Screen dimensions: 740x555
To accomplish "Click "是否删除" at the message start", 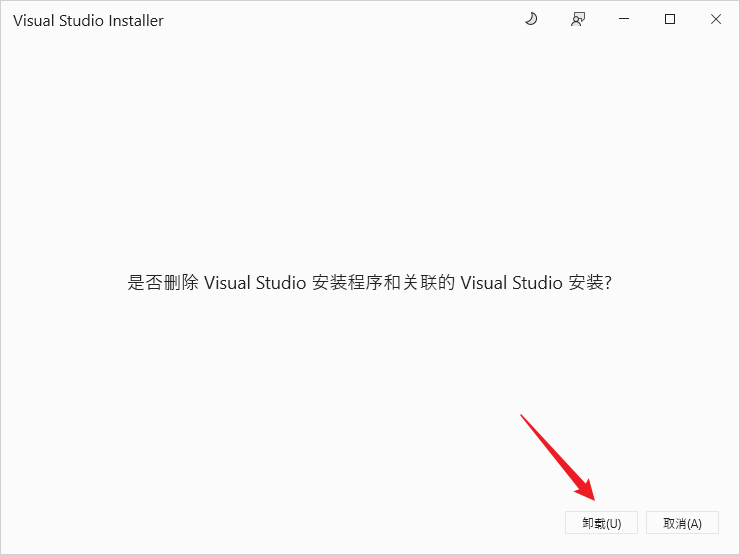I will [163, 283].
